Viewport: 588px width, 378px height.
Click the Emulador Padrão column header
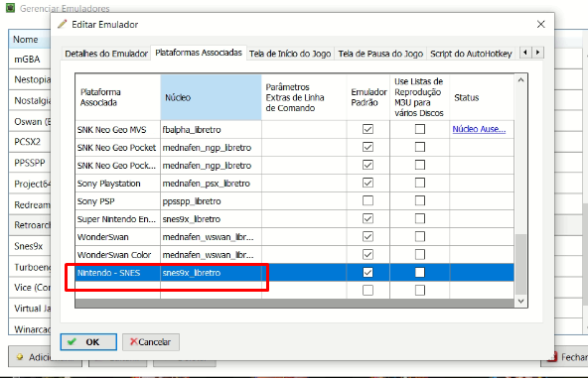coord(368,97)
